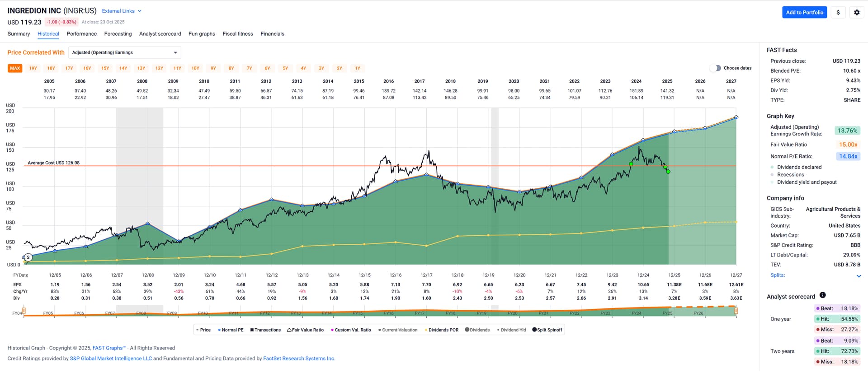Click the dollar sign currency icon
The image size is (868, 373).
(x=838, y=13)
